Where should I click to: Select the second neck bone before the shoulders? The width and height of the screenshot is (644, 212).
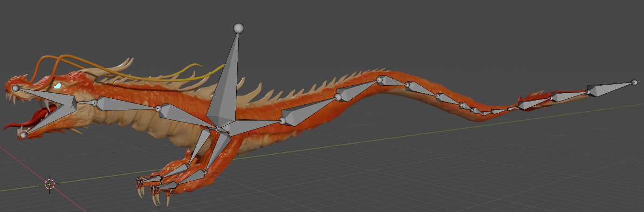pos(184,116)
